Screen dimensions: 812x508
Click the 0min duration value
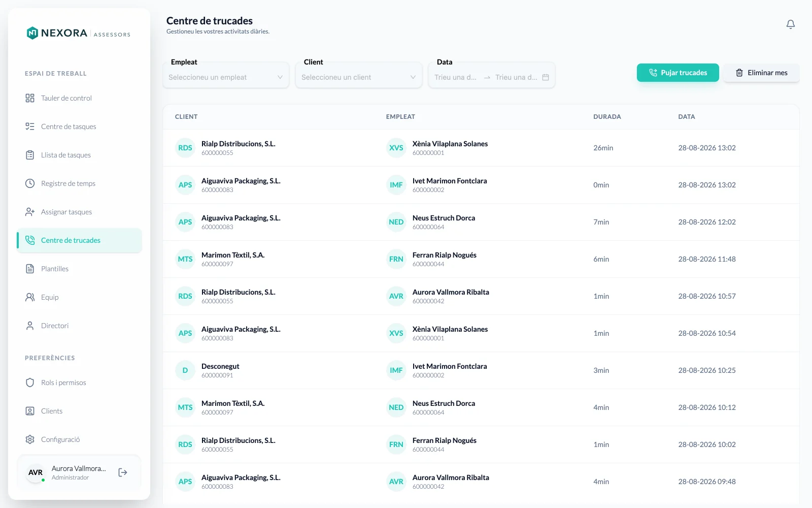click(601, 185)
